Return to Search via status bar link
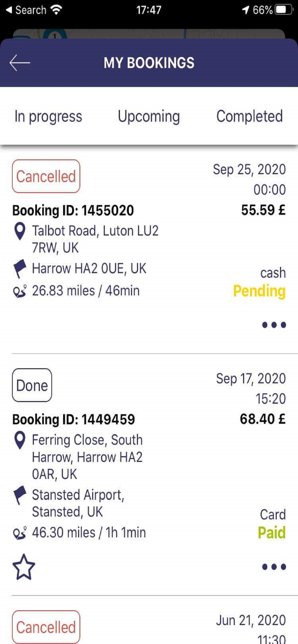Screen dimensions: 298x644 26,10
